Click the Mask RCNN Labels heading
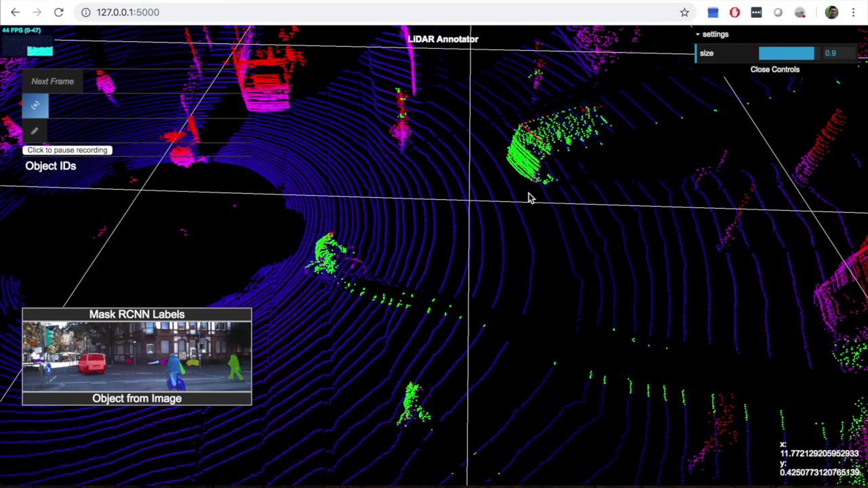 point(137,314)
